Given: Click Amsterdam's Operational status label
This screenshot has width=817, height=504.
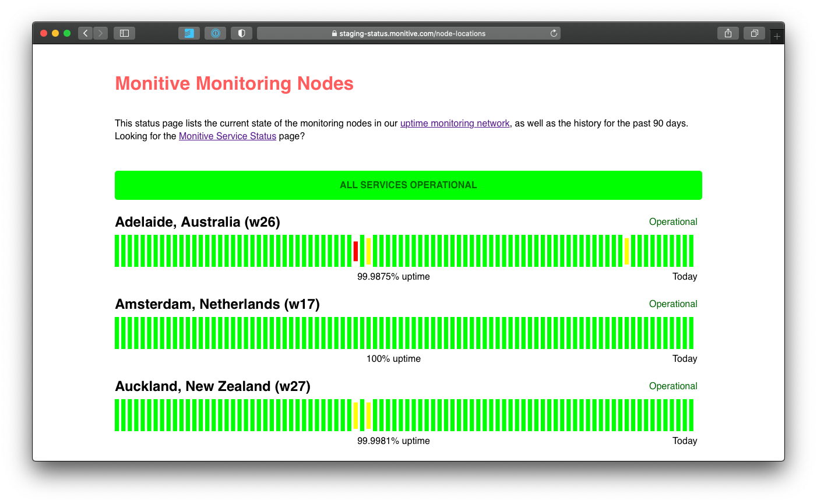Looking at the screenshot, I should click(x=673, y=304).
